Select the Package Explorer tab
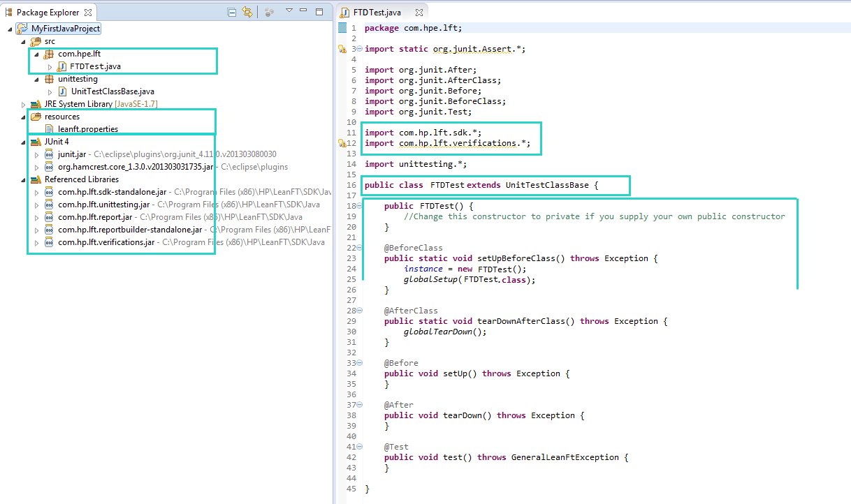This screenshot has width=851, height=504. click(47, 13)
